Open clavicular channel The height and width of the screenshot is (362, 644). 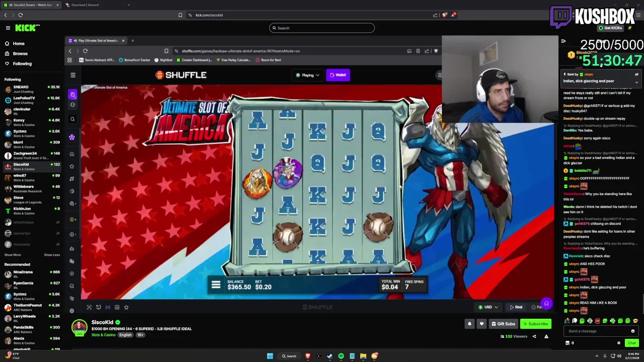click(x=31, y=111)
